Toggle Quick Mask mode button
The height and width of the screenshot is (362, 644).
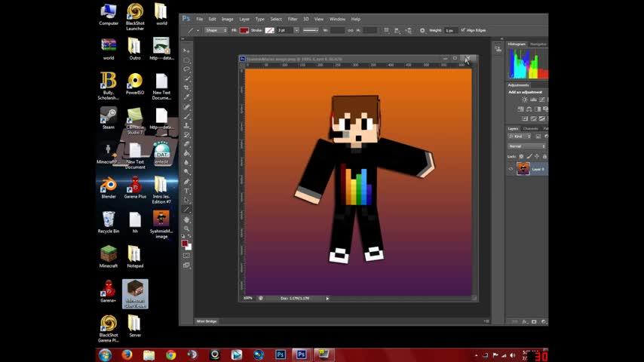(x=186, y=256)
